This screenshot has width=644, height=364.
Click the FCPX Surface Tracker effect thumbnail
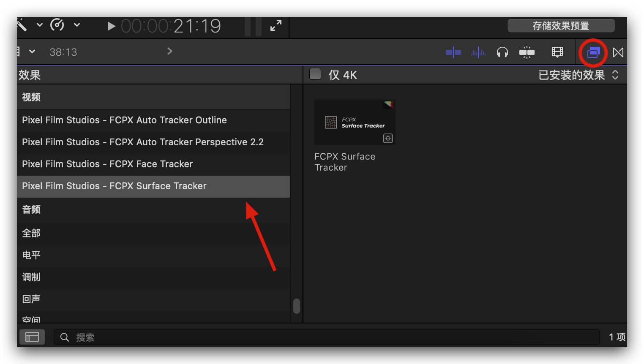[355, 122]
